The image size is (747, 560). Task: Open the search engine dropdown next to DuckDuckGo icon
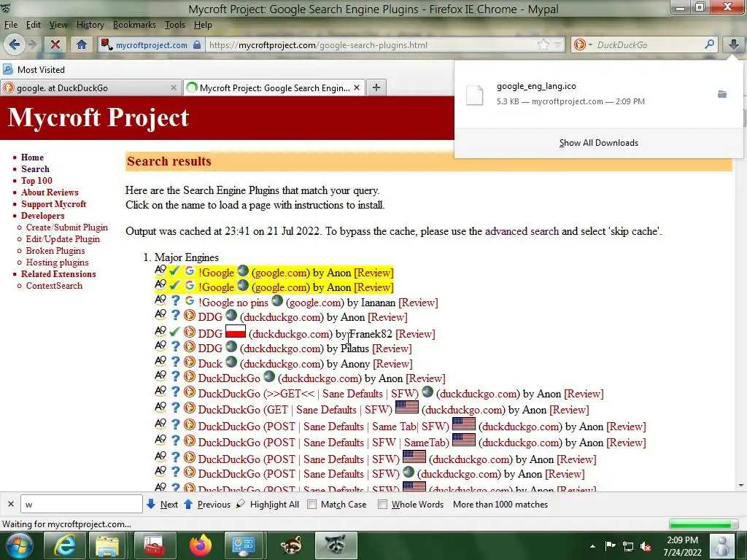click(590, 44)
